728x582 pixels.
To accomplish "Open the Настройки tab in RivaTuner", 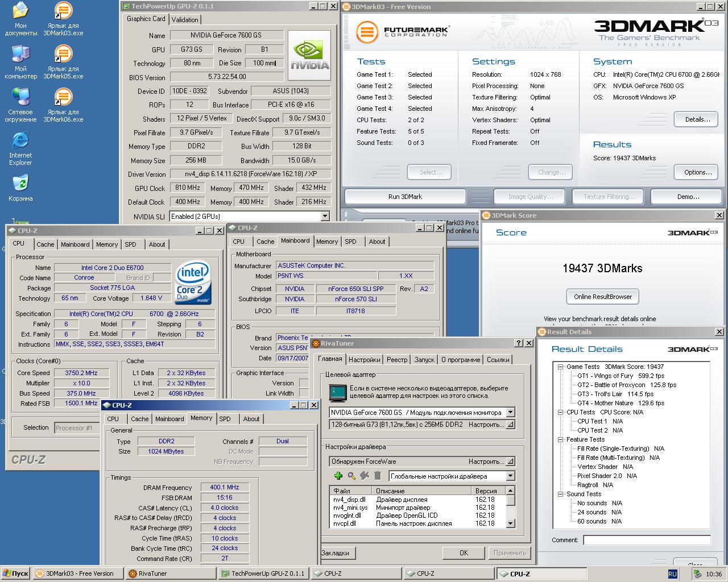I will pyautogui.click(x=365, y=360).
